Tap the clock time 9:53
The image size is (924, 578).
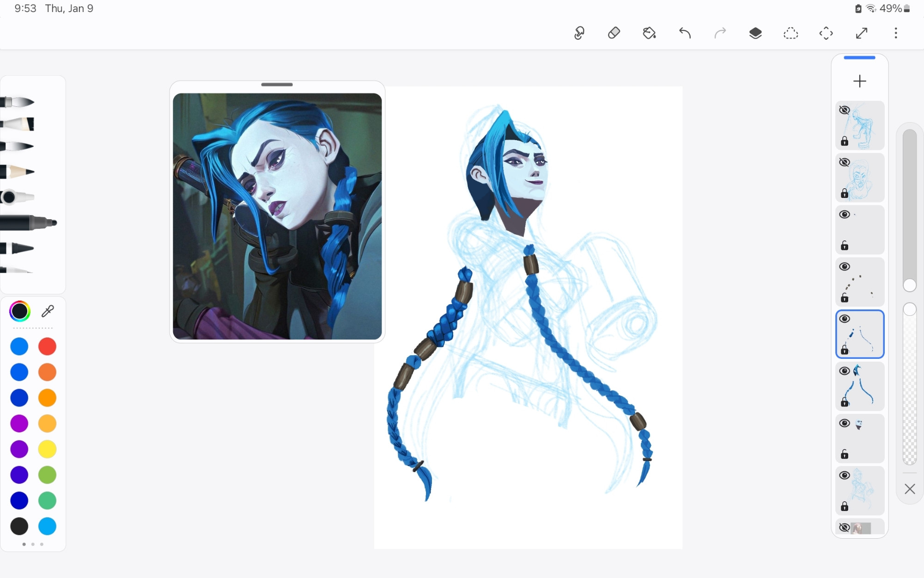pyautogui.click(x=25, y=8)
